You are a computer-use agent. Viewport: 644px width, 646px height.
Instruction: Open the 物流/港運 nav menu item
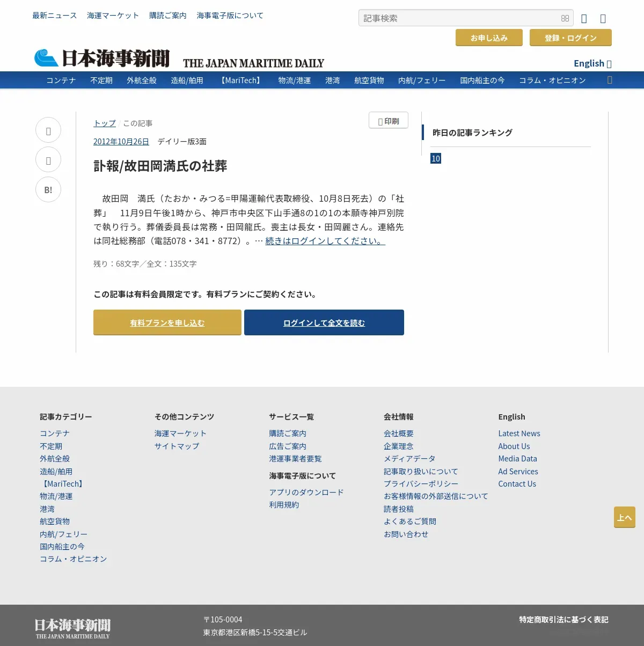click(295, 80)
